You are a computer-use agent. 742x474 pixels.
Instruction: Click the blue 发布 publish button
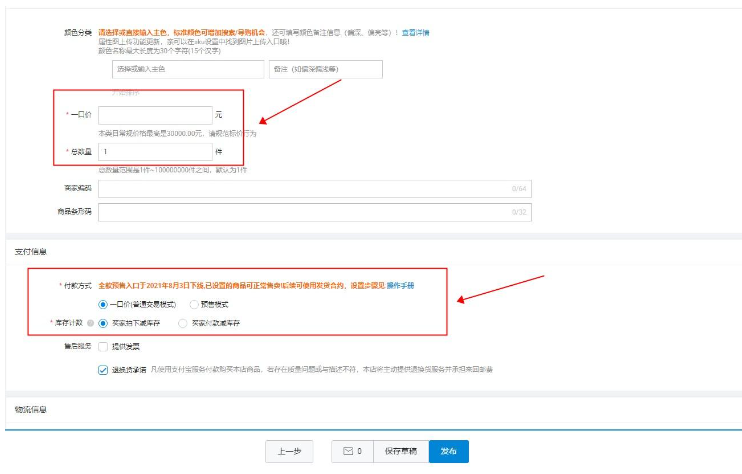pos(449,451)
